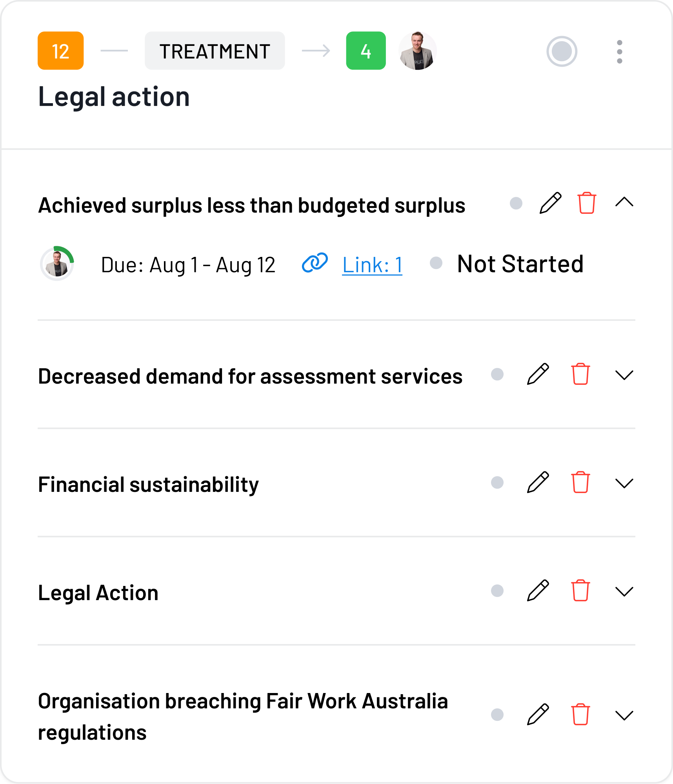Expand Decreased demand for assessment services

point(624,375)
